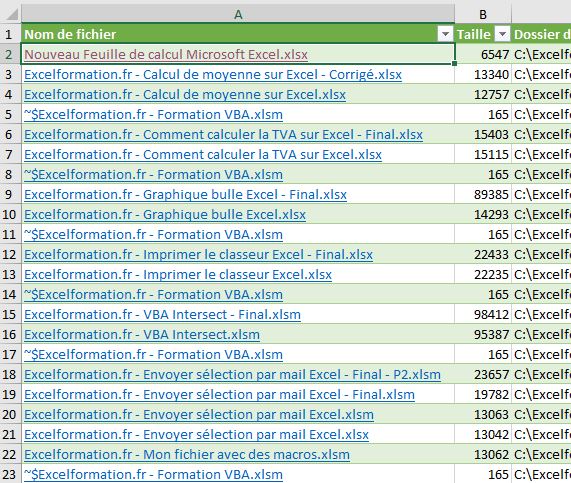Open Comment calculer la TVA sur Excel.xlsx in row 7
Image resolution: width=571 pixels, height=483 pixels.
point(203,155)
